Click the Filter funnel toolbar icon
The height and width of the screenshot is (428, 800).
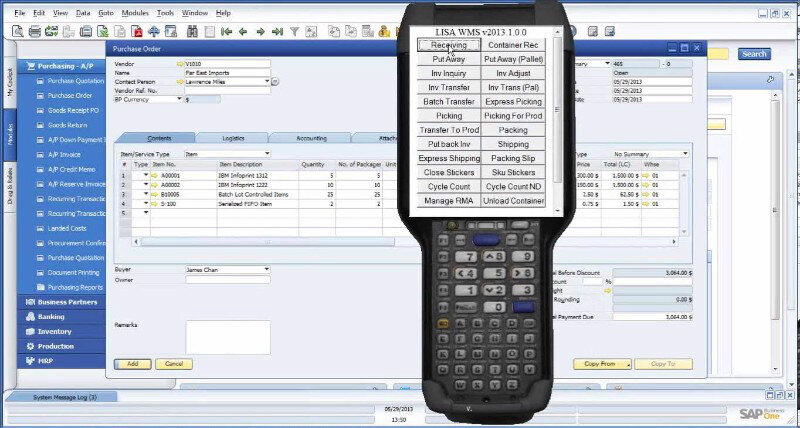tap(294, 31)
